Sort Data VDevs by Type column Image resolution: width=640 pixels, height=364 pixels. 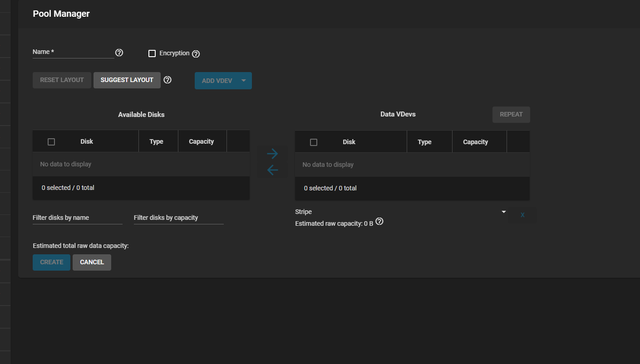point(424,142)
